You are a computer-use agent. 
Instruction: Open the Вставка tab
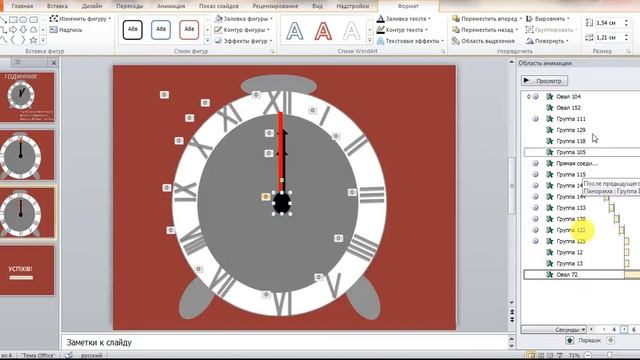click(x=57, y=6)
